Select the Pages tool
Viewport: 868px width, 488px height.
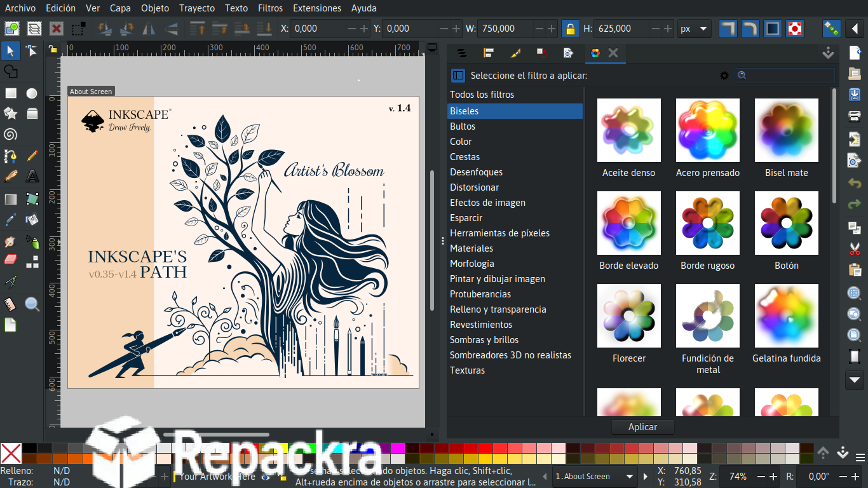point(11,325)
